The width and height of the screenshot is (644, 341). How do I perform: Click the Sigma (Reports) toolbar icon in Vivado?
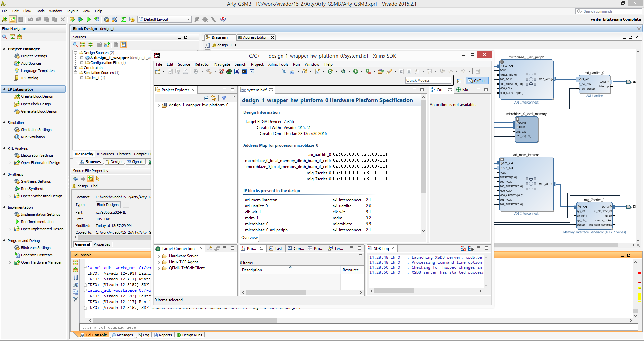(124, 19)
